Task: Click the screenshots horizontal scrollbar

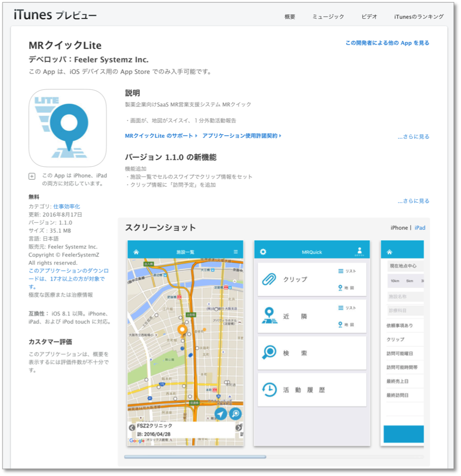Action: point(195,457)
